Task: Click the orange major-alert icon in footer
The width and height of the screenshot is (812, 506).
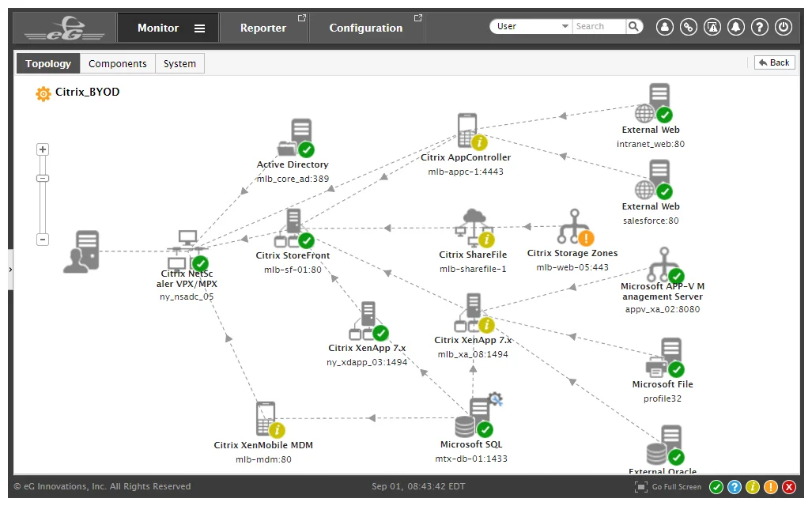Action: point(771,487)
